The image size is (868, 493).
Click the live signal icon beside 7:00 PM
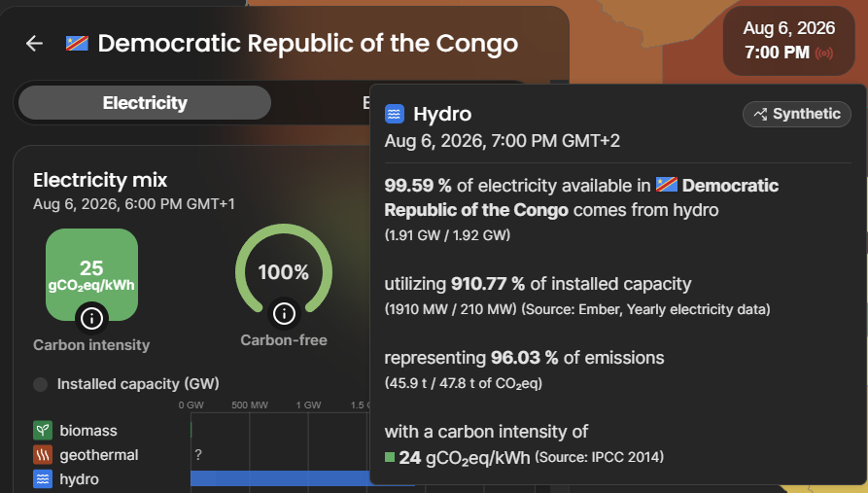(823, 53)
